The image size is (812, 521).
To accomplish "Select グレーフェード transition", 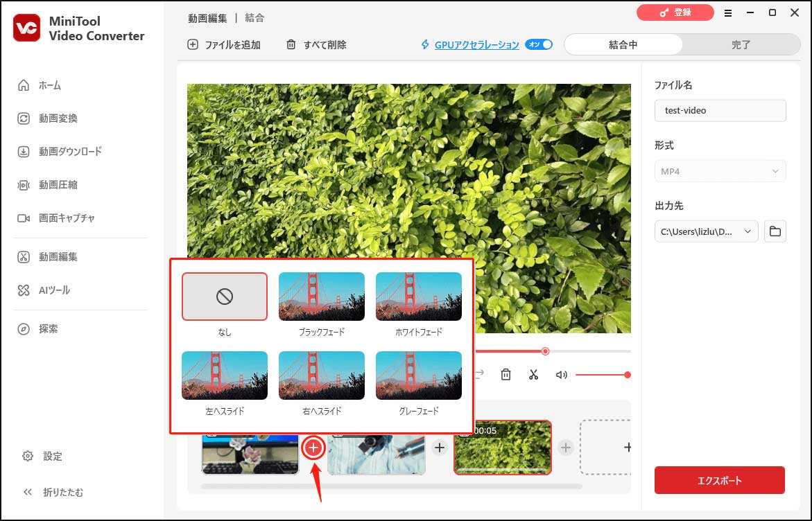I will tap(418, 376).
